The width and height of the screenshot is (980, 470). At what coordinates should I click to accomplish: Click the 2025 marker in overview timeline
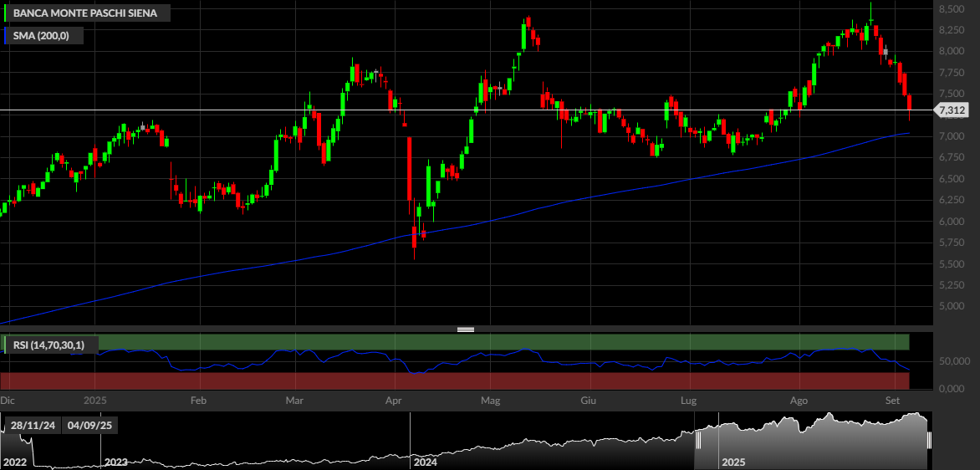click(x=734, y=462)
